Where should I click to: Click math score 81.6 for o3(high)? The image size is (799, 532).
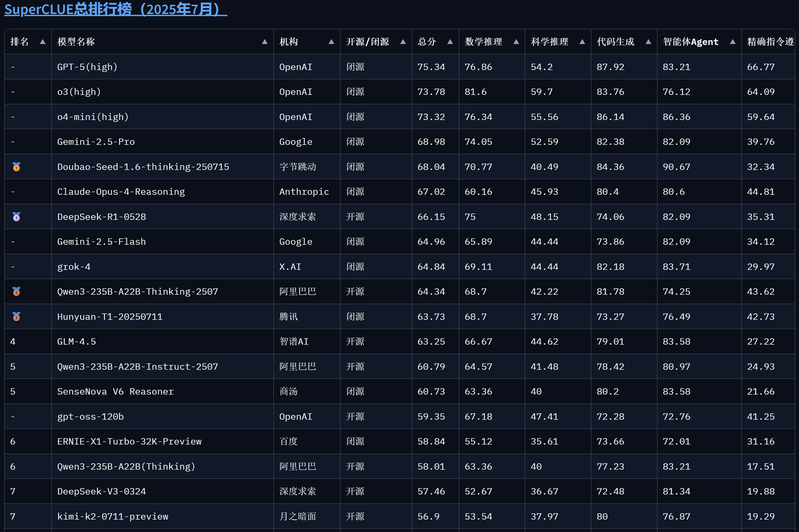click(476, 92)
